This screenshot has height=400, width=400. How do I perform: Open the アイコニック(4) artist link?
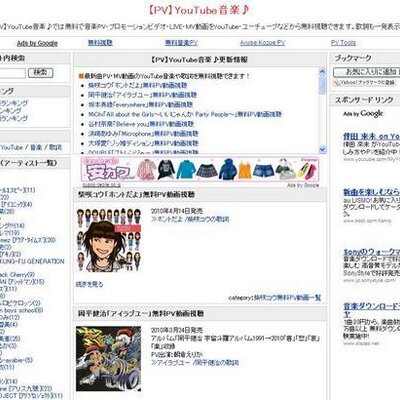(16, 204)
